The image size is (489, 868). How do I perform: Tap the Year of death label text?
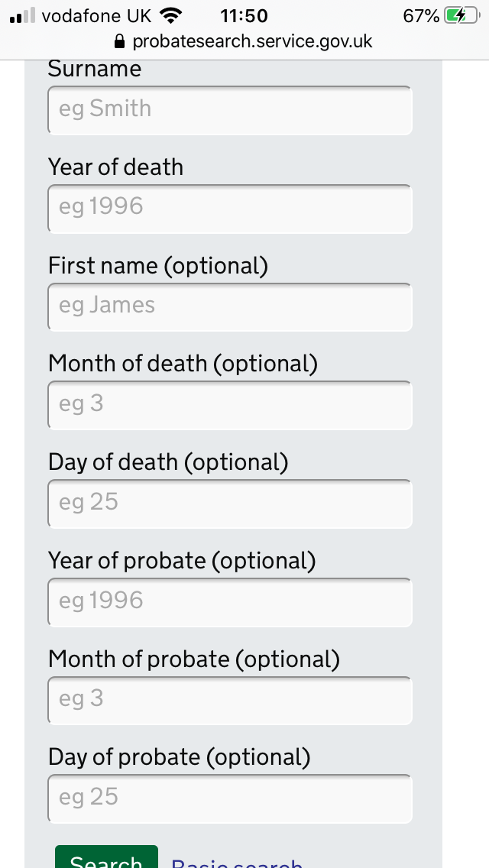(x=115, y=167)
